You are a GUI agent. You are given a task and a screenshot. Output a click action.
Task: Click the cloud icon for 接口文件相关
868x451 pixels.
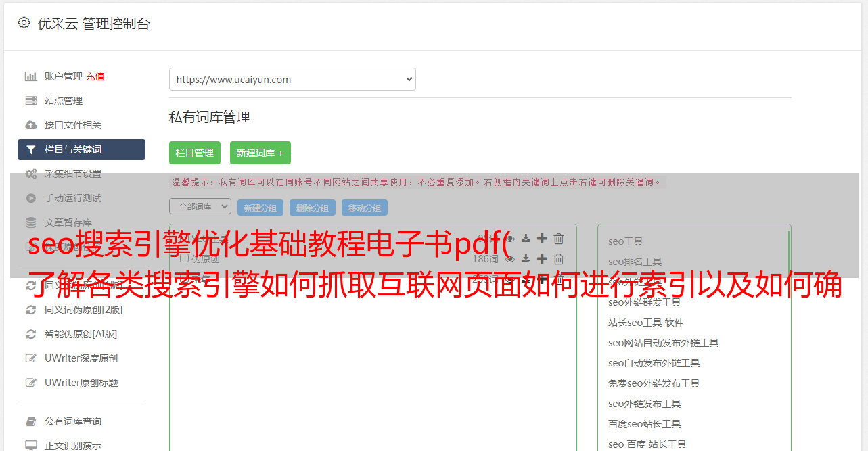coord(30,125)
